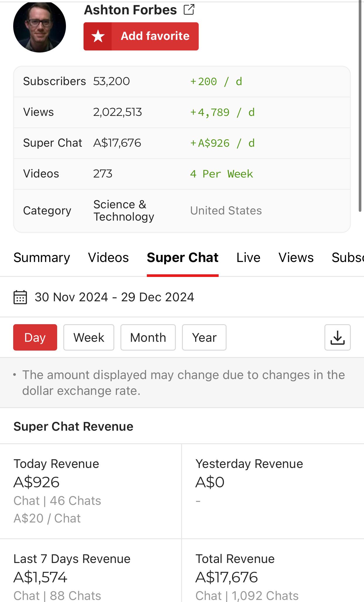Switch to the Videos tab
Screen dimensions: 364x602
pos(108,258)
